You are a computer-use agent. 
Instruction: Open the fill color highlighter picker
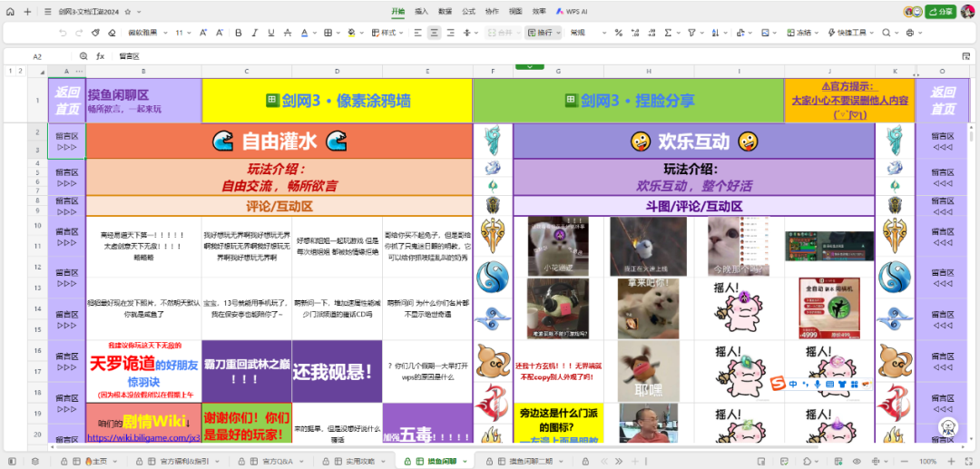point(351,33)
